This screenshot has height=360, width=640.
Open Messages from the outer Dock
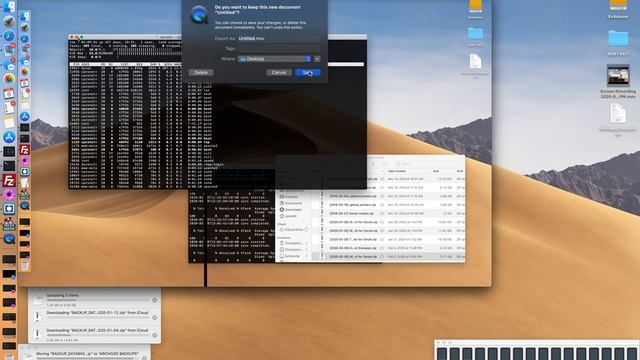click(x=9, y=64)
